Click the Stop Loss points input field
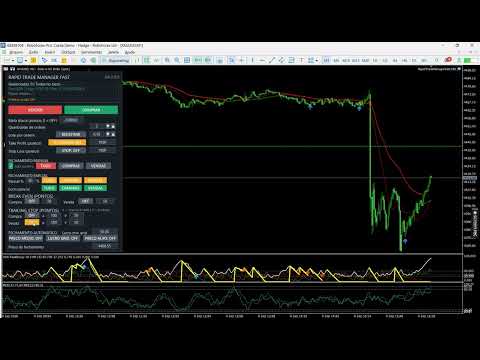Viewport: 480px width, 360px height. (x=102, y=151)
